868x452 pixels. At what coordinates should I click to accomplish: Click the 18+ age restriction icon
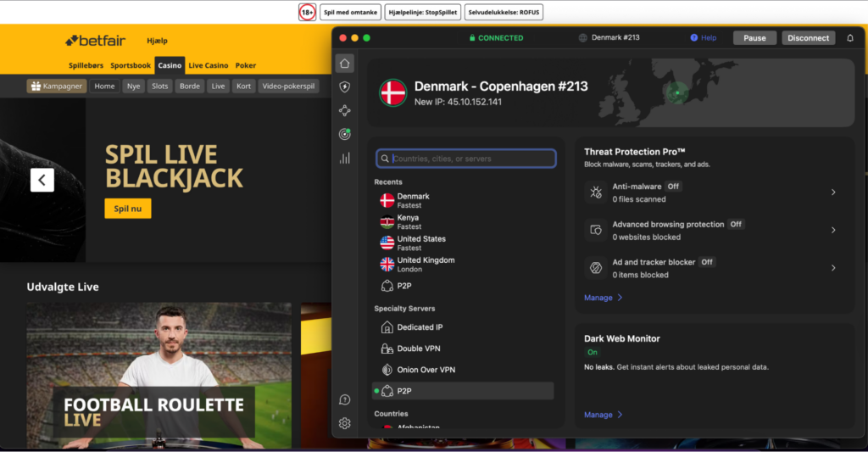pyautogui.click(x=307, y=12)
